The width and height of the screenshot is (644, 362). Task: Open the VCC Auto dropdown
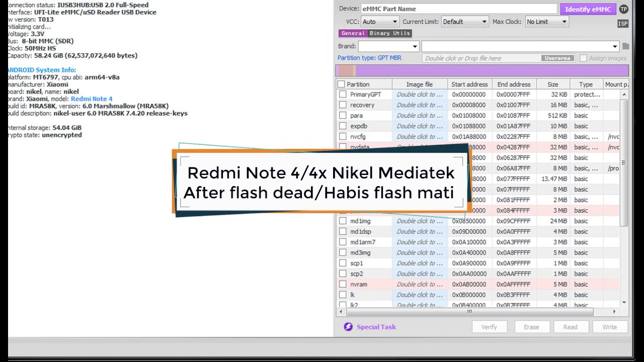380,22
